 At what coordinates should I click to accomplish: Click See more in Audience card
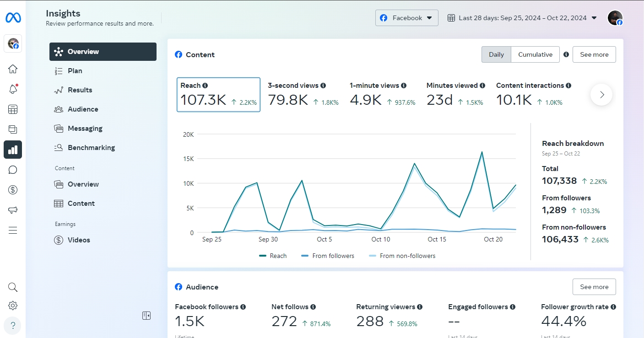tap(594, 287)
